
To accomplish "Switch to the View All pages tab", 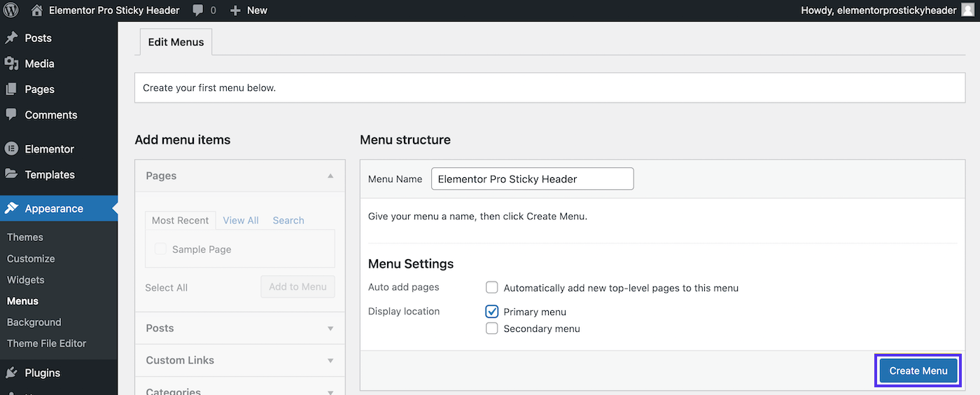I will tap(241, 221).
